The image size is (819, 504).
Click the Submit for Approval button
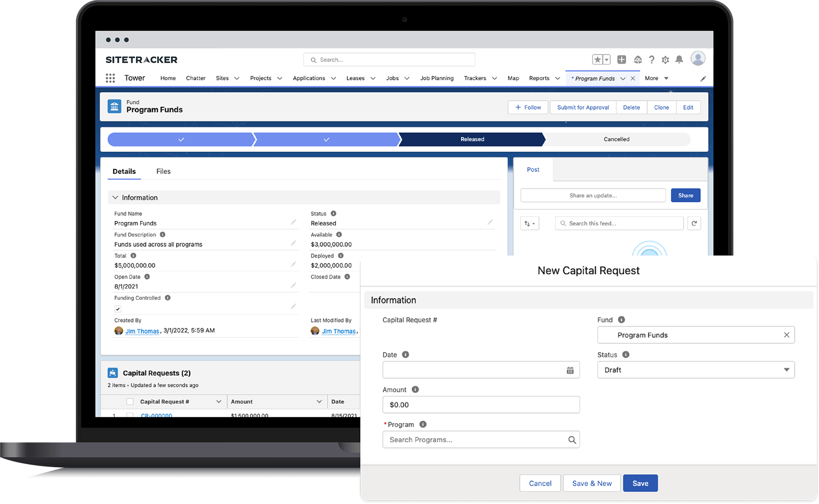582,107
